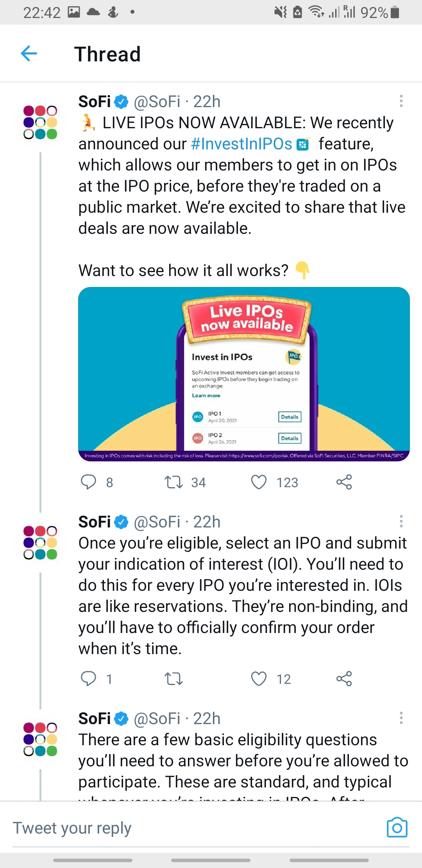
Task: Open more options for the first tweet
Action: 401,101
